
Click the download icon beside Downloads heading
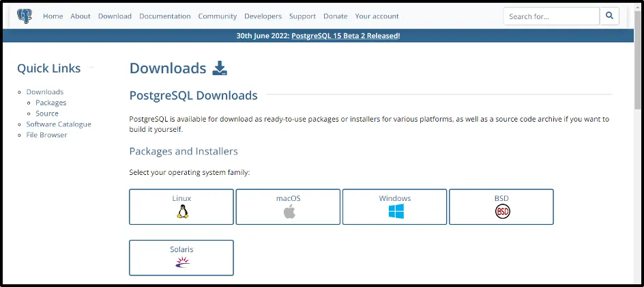tap(219, 68)
